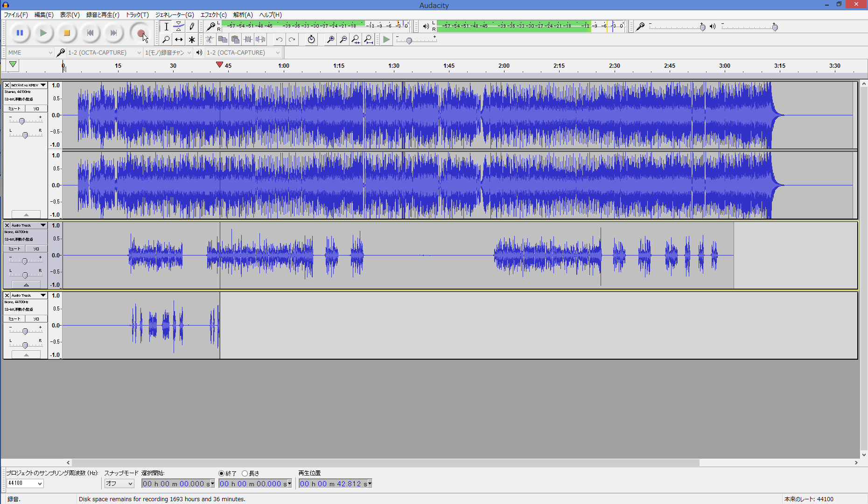The width and height of the screenshot is (868, 504).
Task: Open the 44100 project rate dropdown
Action: pos(25,483)
